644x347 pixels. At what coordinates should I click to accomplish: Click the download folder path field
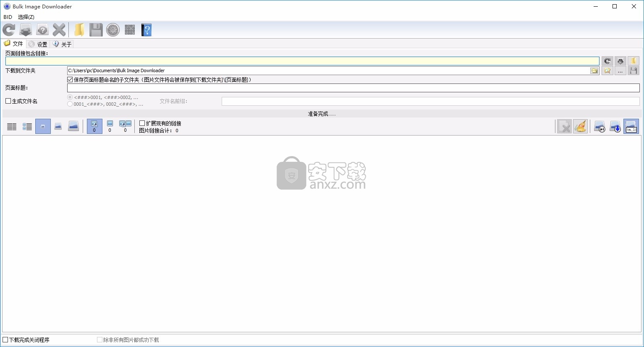[329, 71]
